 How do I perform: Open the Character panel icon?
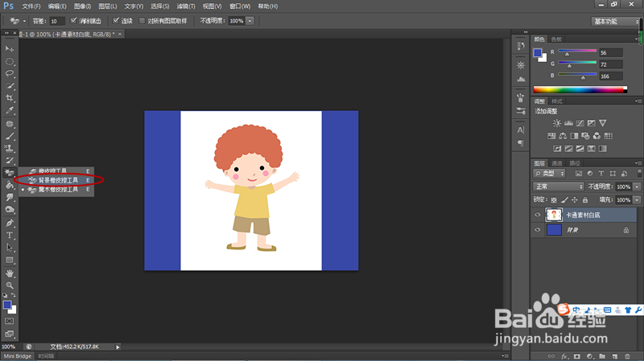(521, 130)
